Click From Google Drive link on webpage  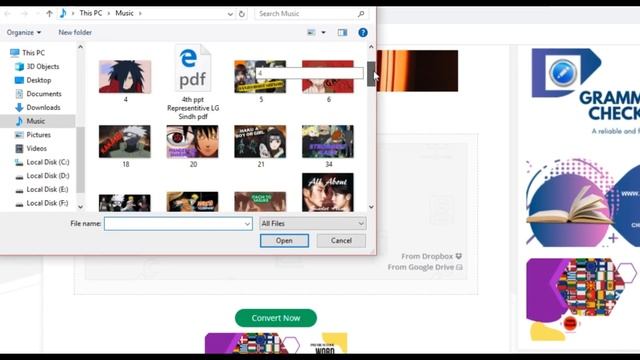point(425,267)
